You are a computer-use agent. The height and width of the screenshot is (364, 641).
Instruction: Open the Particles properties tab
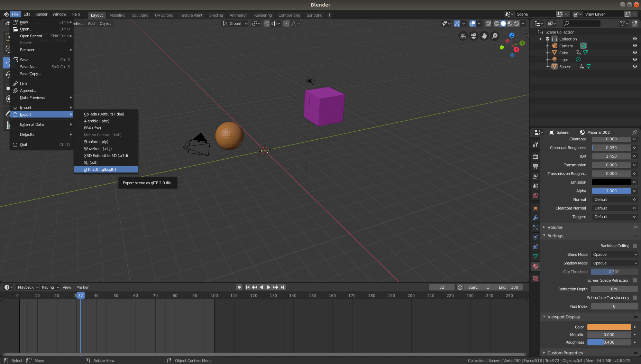tap(535, 227)
